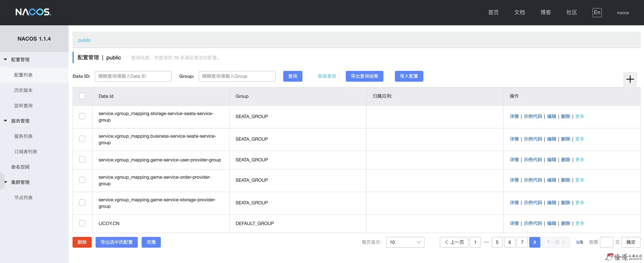644x263 pixels.
Task: Open the per-page display dropdown
Action: [x=405, y=242]
